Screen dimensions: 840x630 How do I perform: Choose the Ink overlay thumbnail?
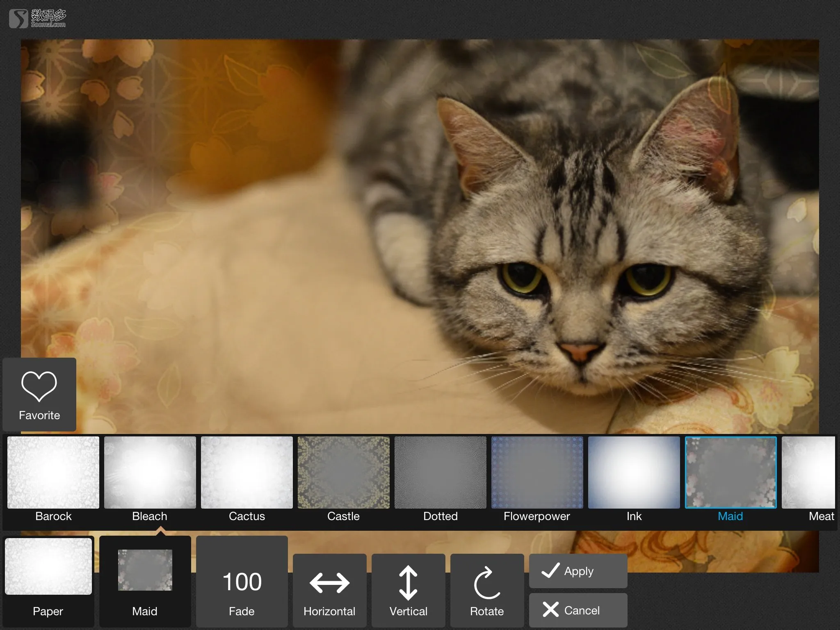[634, 472]
